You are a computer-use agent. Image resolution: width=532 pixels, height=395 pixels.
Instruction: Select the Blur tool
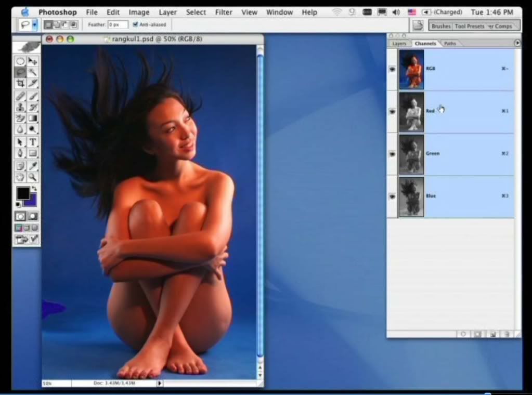point(20,129)
